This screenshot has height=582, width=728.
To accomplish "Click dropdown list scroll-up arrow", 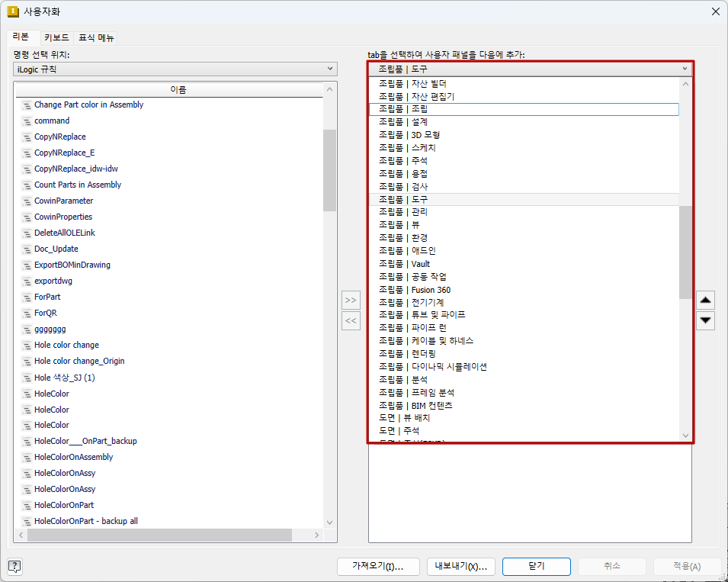I will pos(685,84).
